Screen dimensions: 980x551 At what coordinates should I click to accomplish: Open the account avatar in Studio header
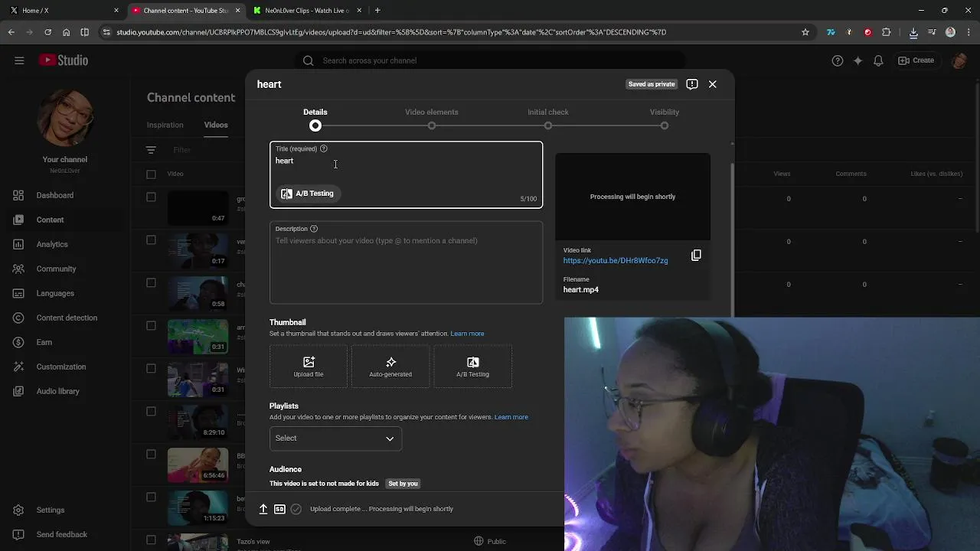959,60
